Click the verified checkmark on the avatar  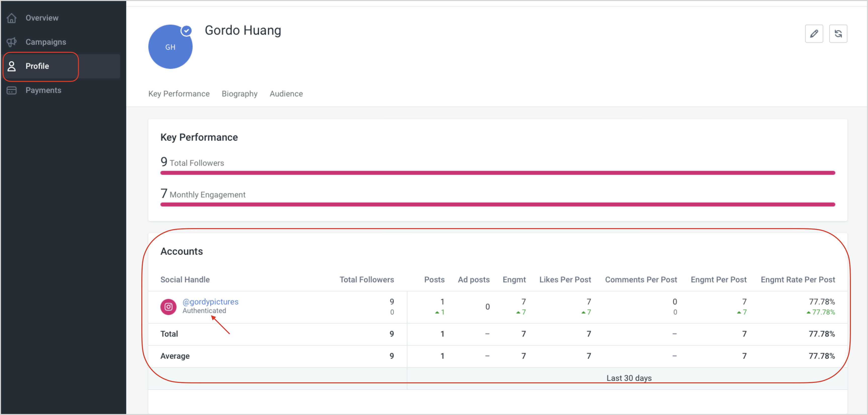coord(187,31)
